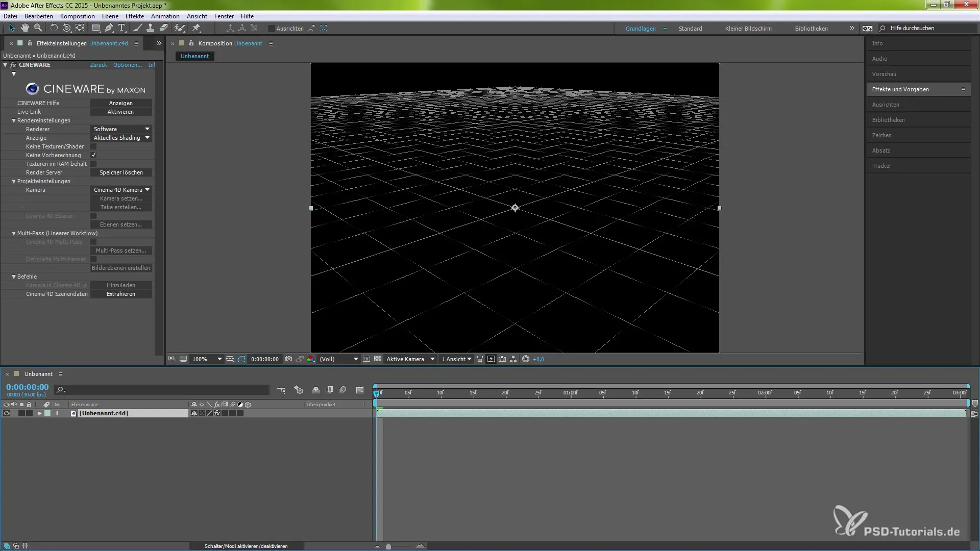This screenshot has height=551, width=980.
Task: Open Fast Previews lightning icon
Action: tap(491, 359)
